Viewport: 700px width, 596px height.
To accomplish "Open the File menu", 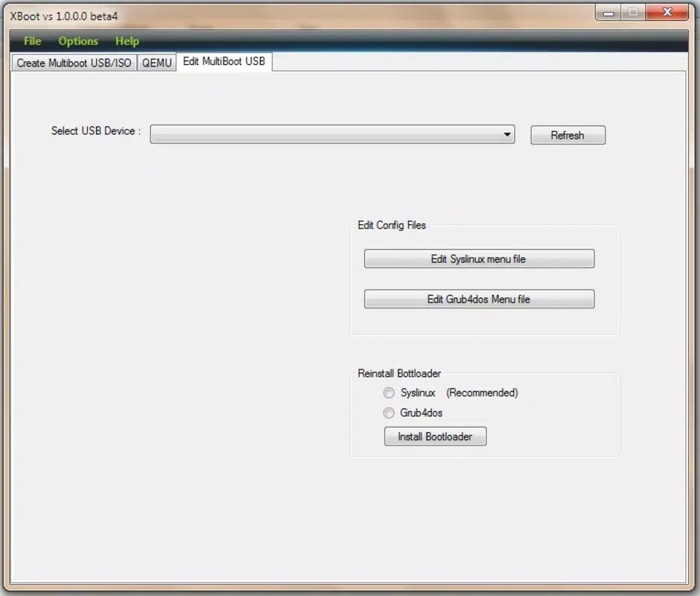I will 32,41.
